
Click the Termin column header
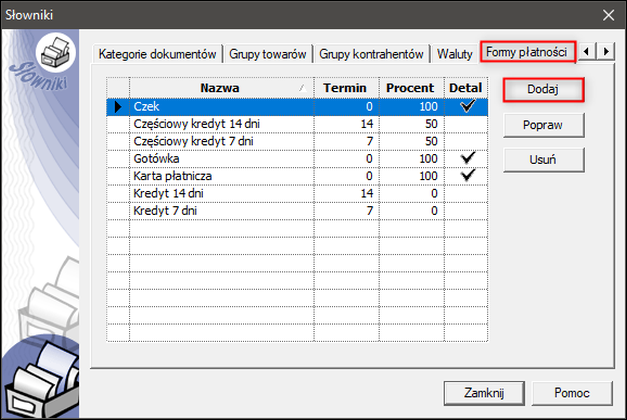346,88
